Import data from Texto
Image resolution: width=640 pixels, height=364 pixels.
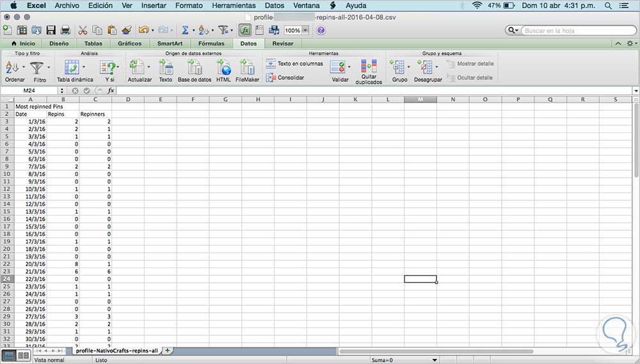[x=166, y=67]
